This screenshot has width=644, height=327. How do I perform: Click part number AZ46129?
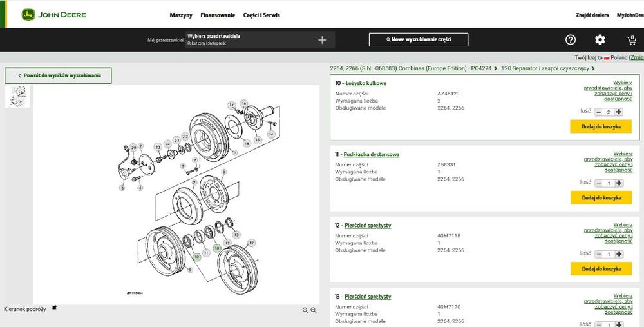[x=448, y=94]
